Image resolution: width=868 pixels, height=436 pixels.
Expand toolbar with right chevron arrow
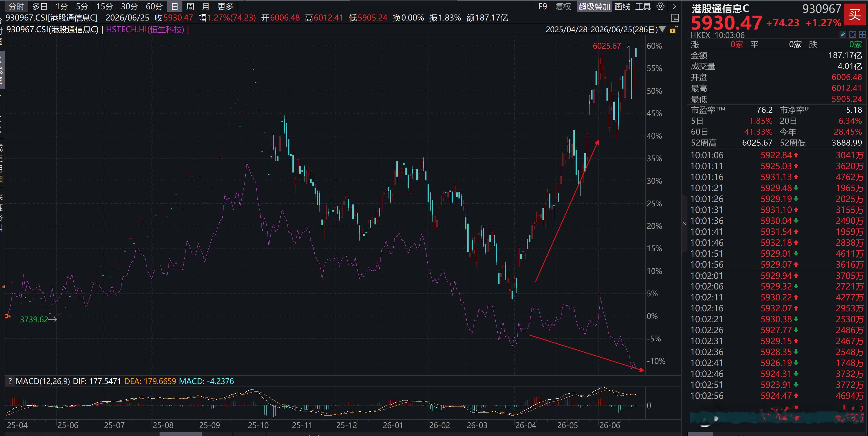coord(674,6)
